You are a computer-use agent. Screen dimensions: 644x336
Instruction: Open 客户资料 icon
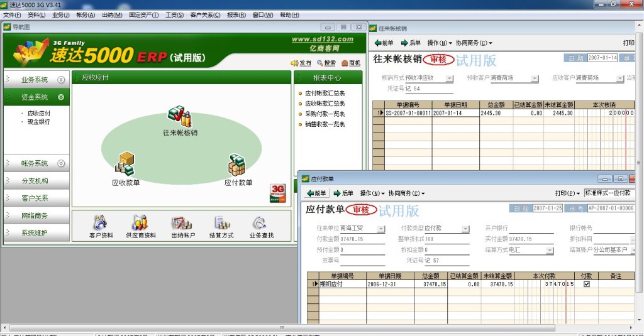101,223
